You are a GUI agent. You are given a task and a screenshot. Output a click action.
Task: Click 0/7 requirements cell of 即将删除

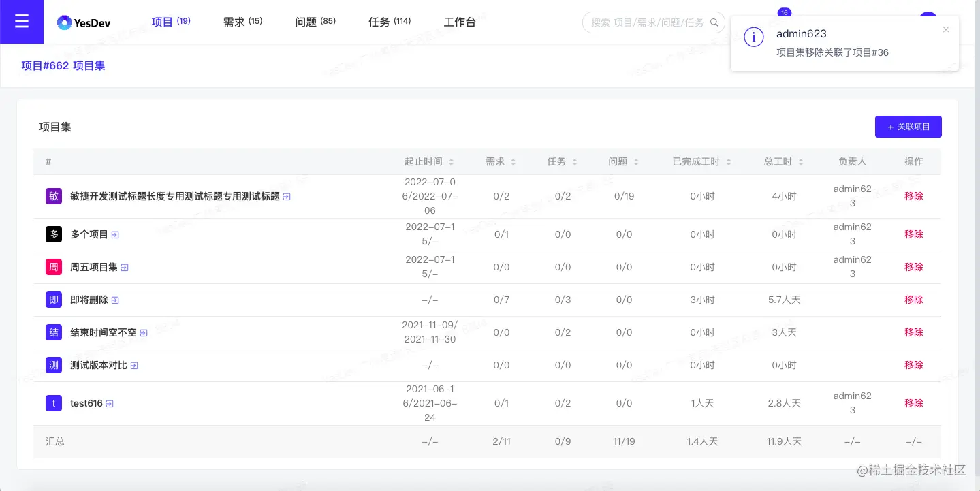point(501,300)
